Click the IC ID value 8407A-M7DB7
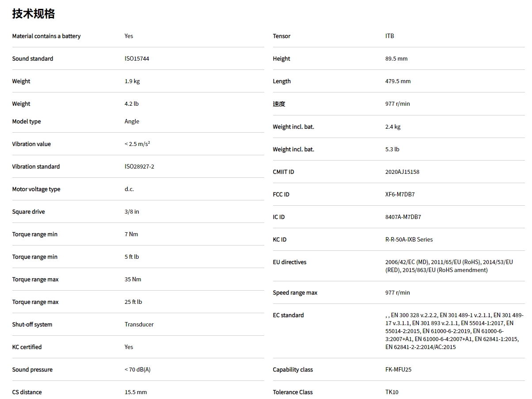 pos(403,217)
